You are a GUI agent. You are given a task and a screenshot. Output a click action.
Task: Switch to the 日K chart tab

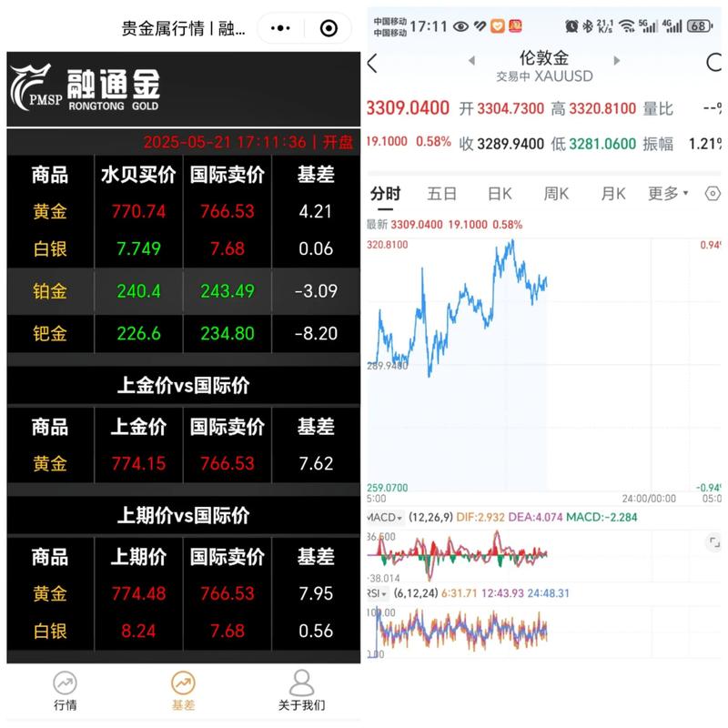point(500,193)
